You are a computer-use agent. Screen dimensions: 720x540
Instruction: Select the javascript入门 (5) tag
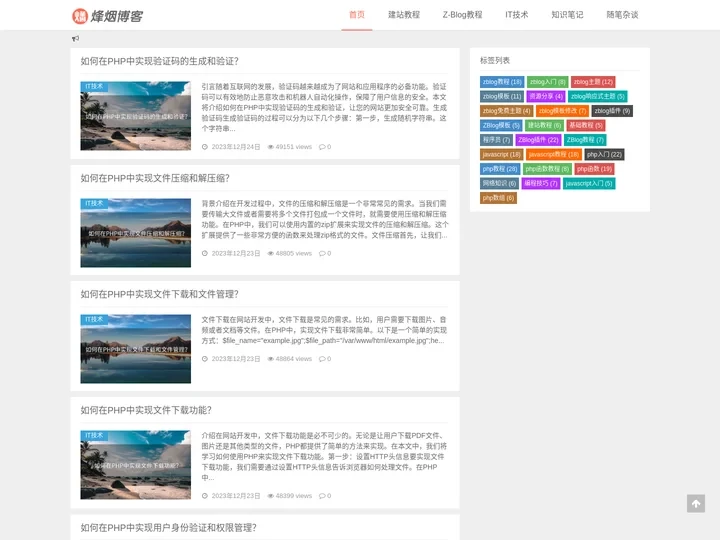tap(589, 183)
